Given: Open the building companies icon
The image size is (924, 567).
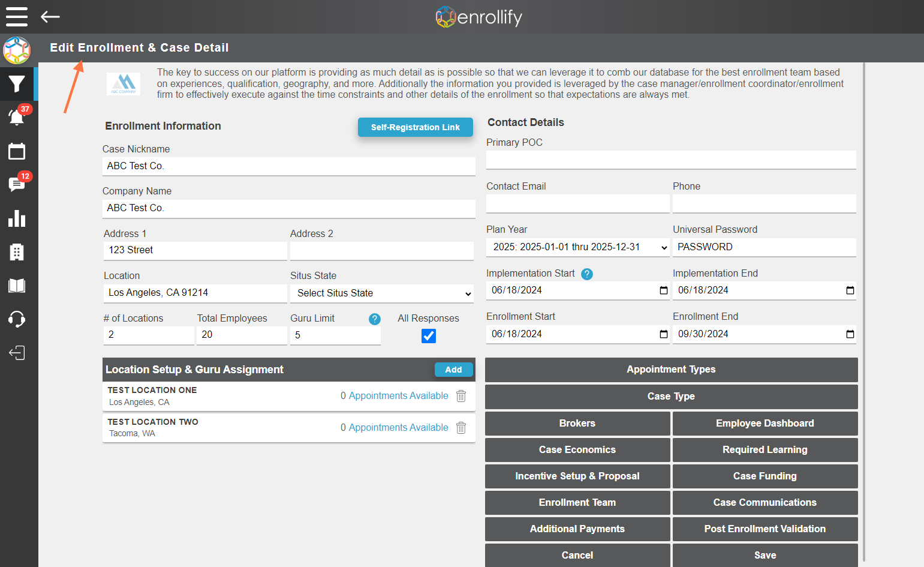Looking at the screenshot, I should click(x=17, y=252).
